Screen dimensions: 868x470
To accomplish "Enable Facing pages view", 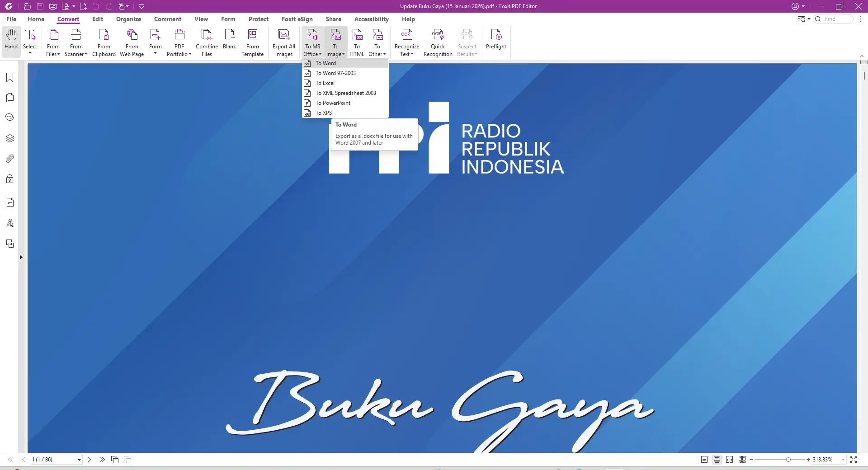I will pos(730,460).
